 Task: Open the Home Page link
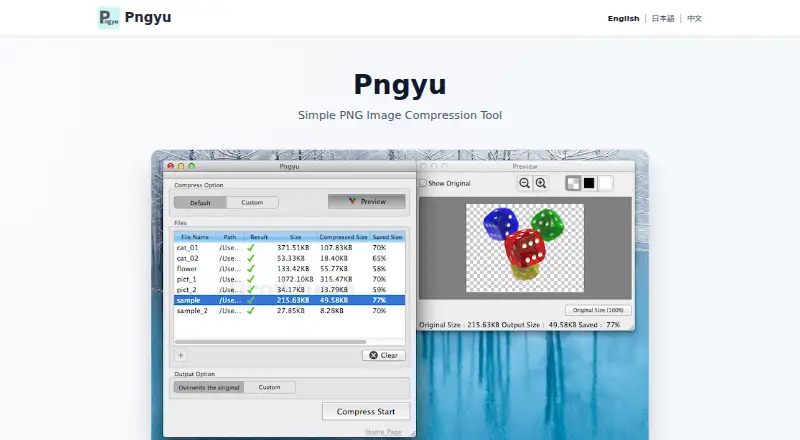tap(384, 432)
